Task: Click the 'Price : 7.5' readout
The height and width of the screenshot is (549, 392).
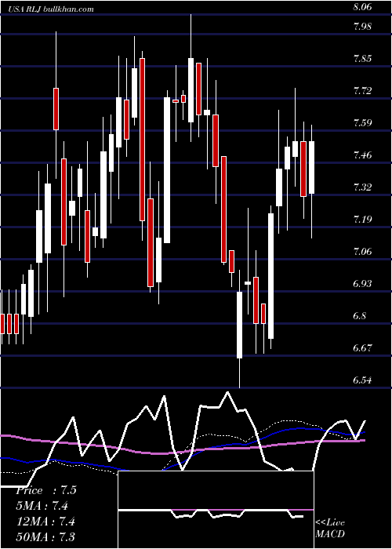Action: [45, 490]
